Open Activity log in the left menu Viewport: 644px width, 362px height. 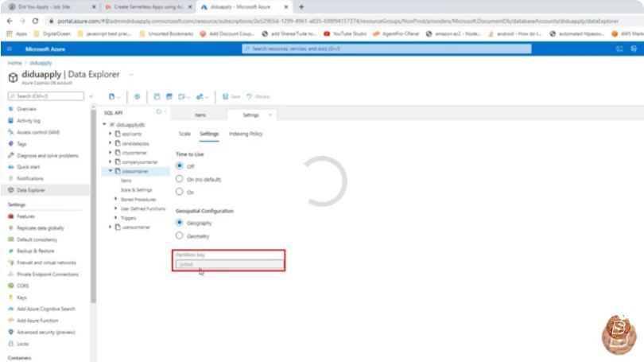coord(29,121)
